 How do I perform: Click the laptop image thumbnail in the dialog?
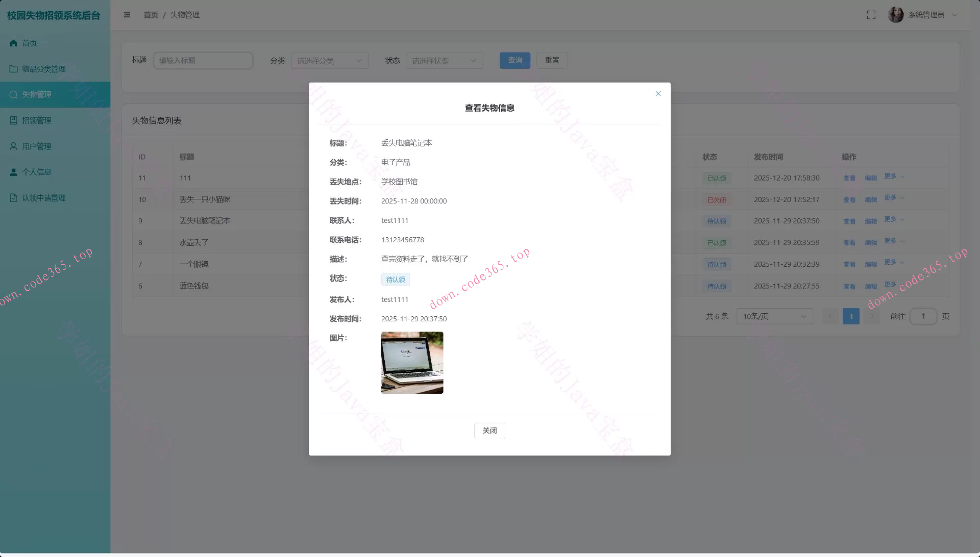click(412, 362)
